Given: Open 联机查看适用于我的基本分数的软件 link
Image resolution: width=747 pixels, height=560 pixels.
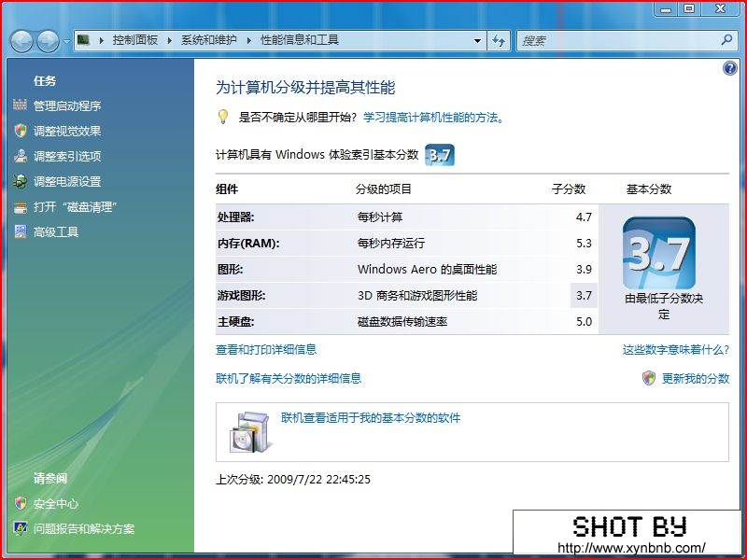Looking at the screenshot, I should tap(371, 418).
